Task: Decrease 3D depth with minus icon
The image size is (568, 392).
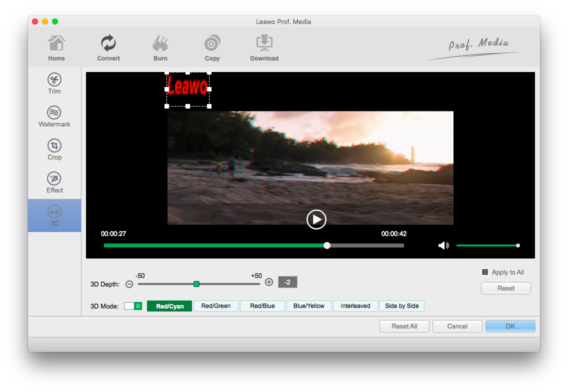Action: (129, 284)
